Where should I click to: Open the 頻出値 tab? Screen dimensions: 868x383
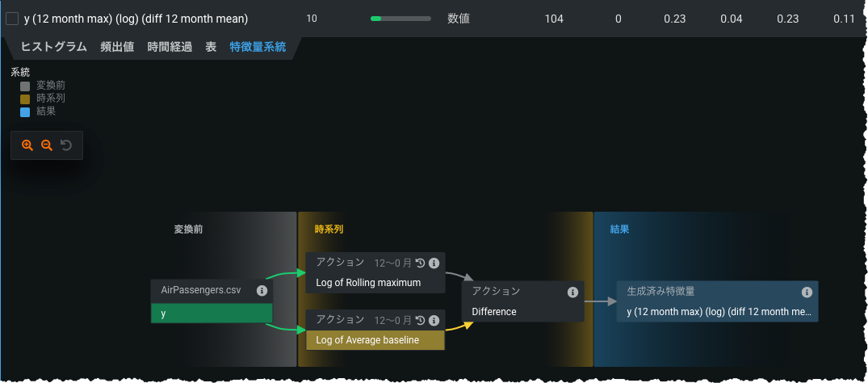tap(117, 47)
